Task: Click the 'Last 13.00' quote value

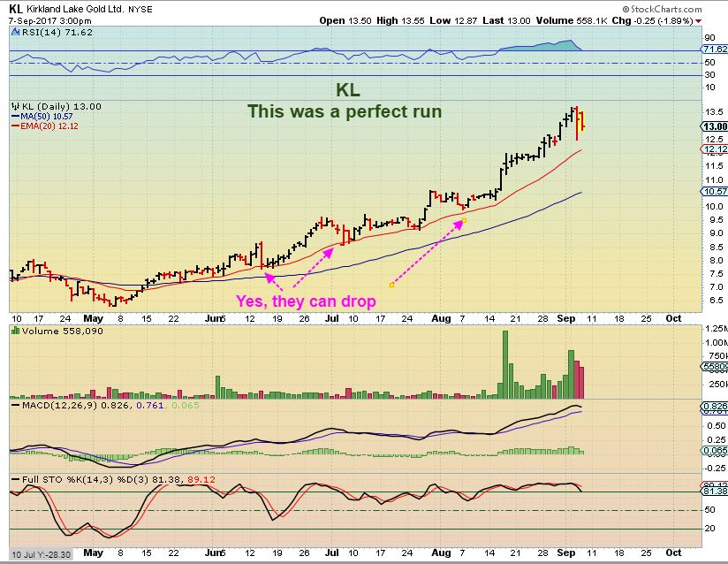Action: coord(506,21)
